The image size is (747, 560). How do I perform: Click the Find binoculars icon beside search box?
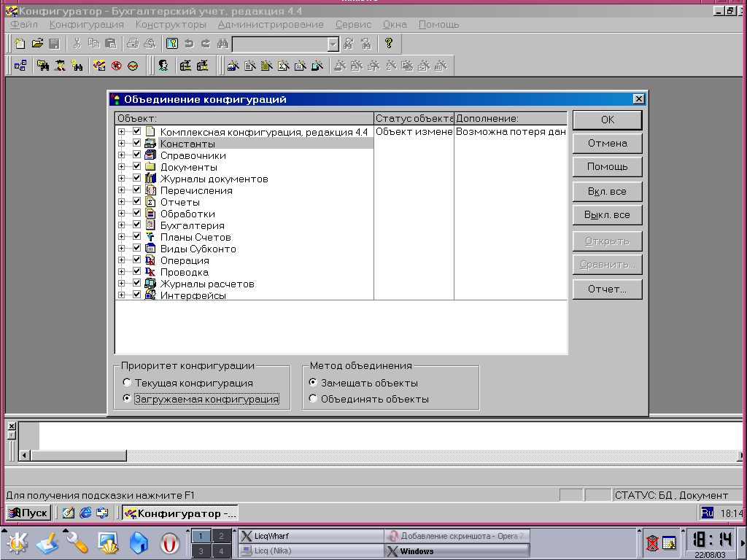223,44
